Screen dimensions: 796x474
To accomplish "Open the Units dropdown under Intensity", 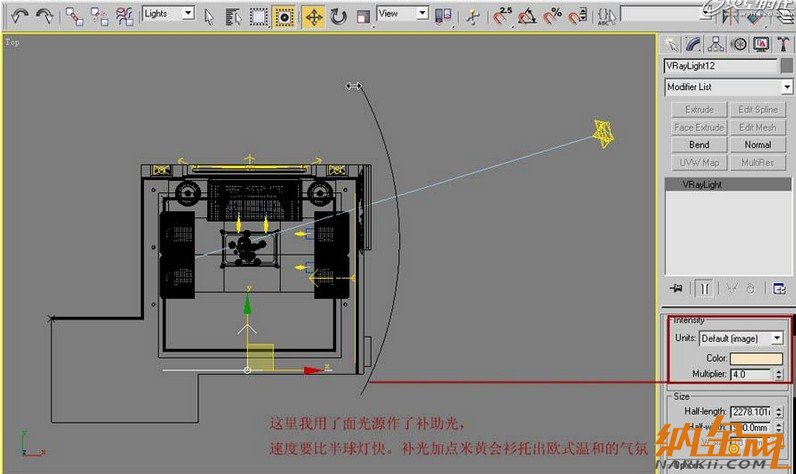I will (x=741, y=339).
